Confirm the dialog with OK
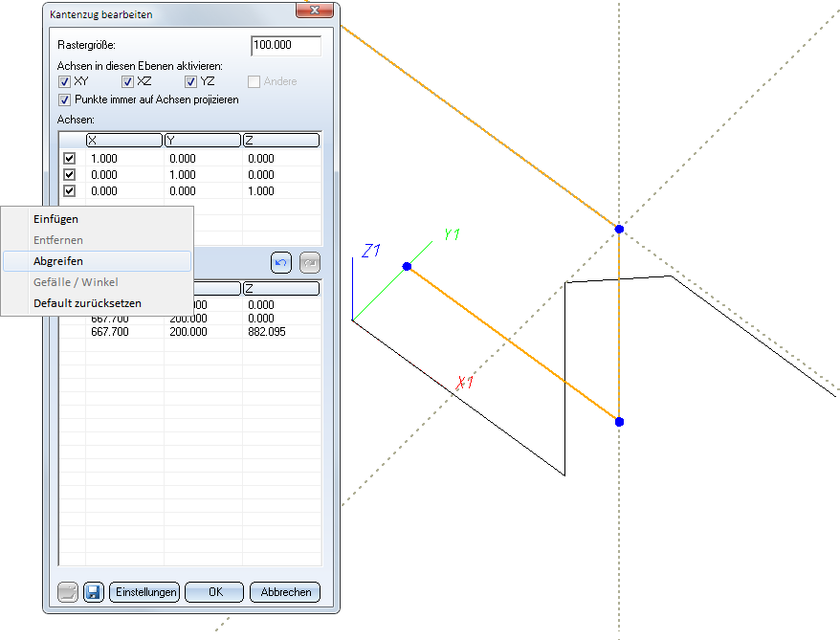840x640 pixels. point(214,592)
